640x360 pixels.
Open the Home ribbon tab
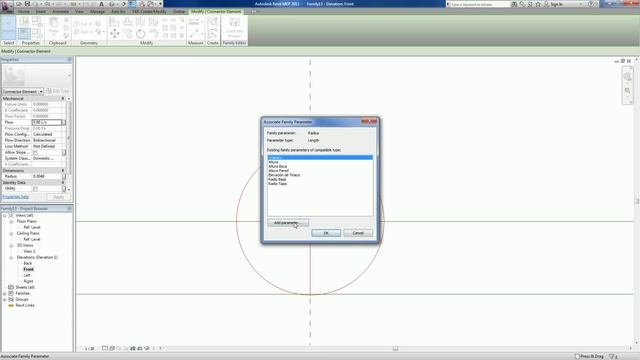pyautogui.click(x=24, y=11)
